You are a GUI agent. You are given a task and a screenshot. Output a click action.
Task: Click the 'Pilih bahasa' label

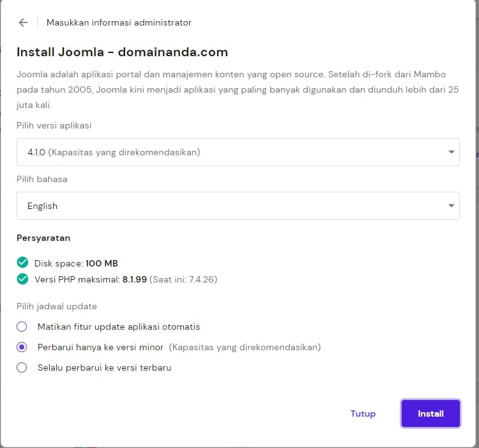click(x=42, y=179)
